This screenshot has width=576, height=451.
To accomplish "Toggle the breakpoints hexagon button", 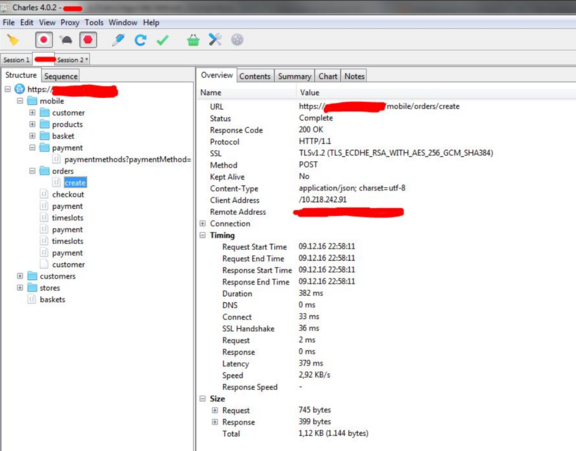I will point(88,40).
